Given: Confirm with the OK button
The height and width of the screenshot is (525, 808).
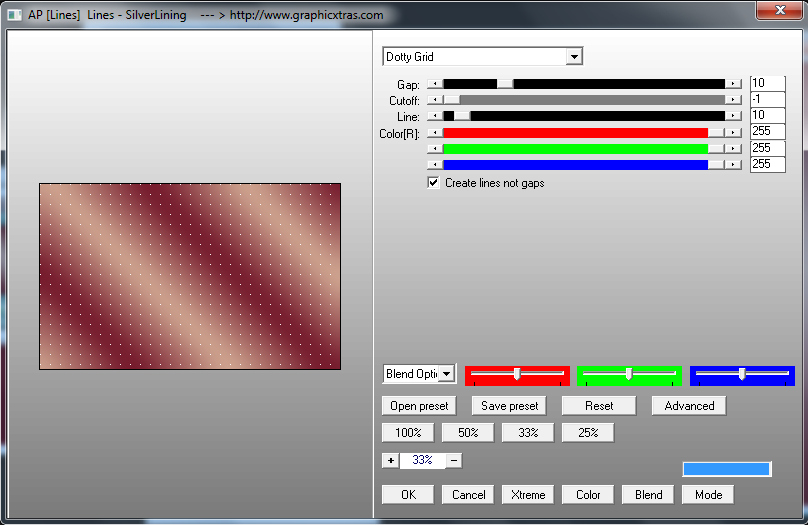Looking at the screenshot, I should point(408,495).
